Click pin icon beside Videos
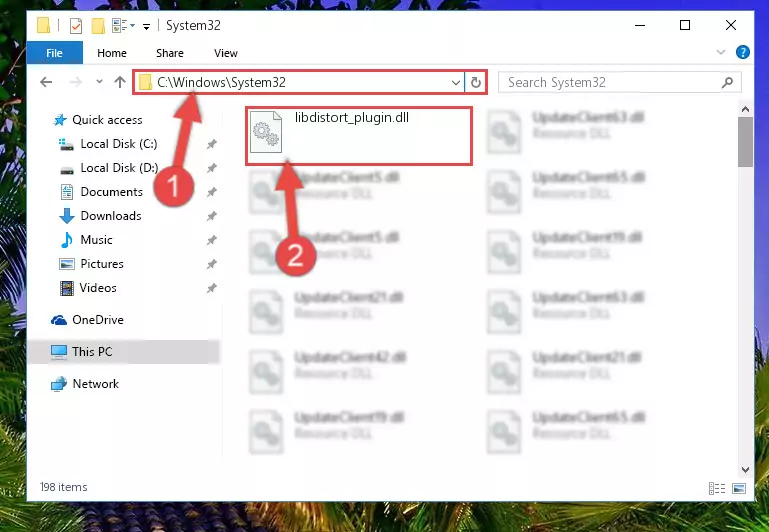This screenshot has width=769, height=532. [x=211, y=288]
